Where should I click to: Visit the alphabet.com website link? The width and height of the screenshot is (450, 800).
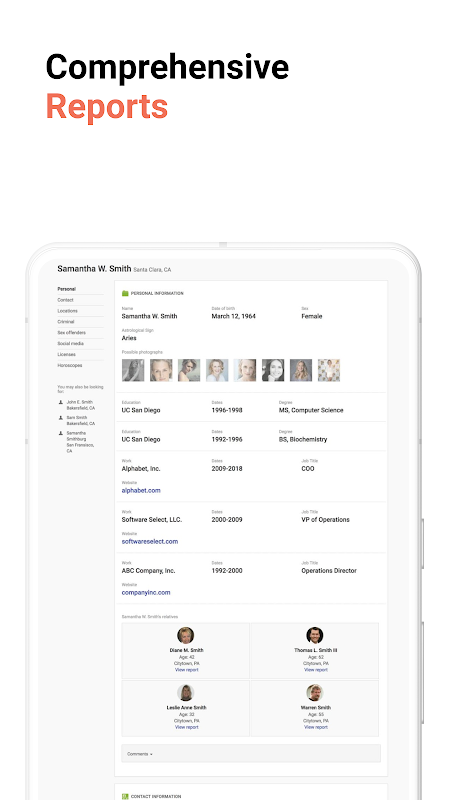pos(141,490)
